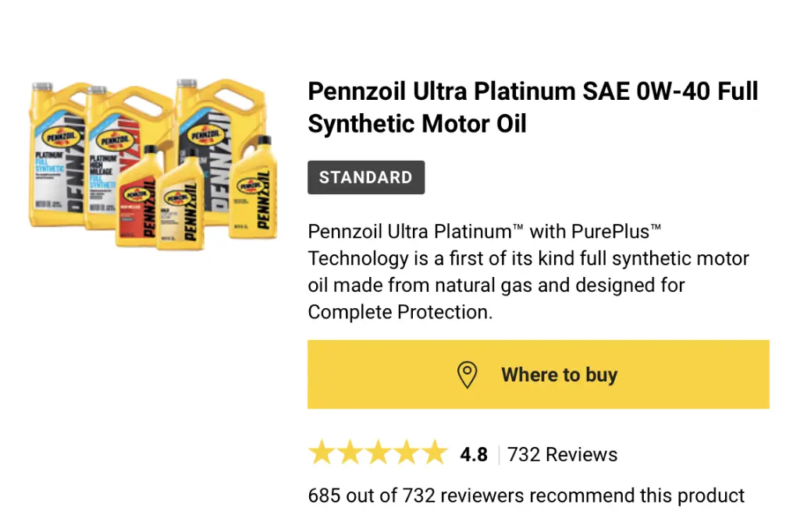Viewport: 793px width, 532px height.
Task: Click the STANDARD badge label
Action: point(366,177)
